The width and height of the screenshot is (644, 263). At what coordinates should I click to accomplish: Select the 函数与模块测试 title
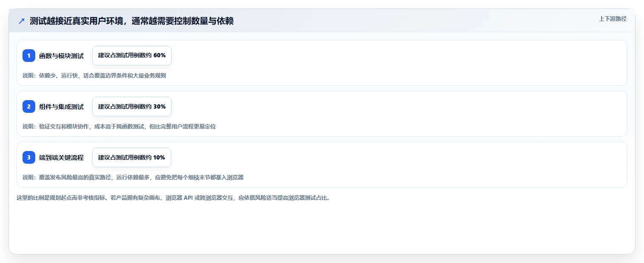[x=61, y=56]
